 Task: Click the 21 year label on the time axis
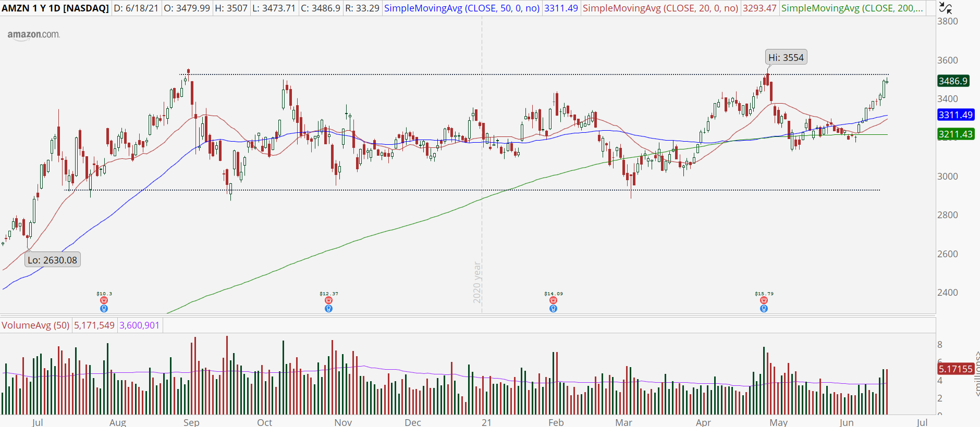click(486, 422)
